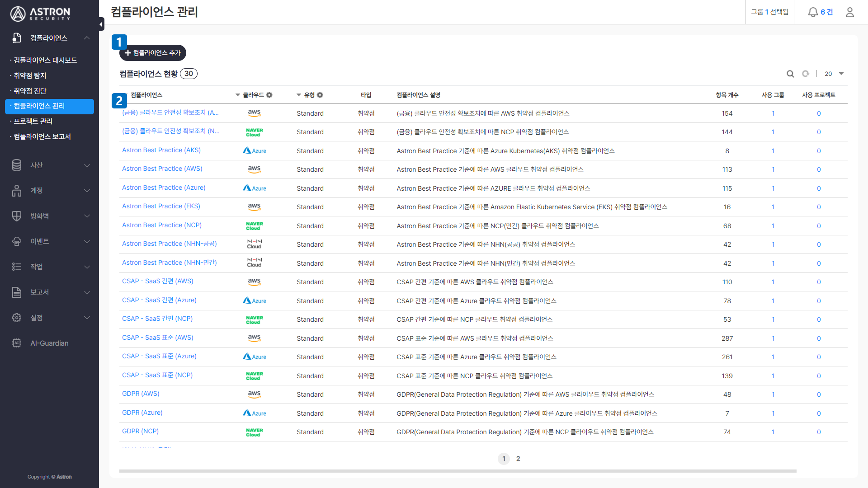The width and height of the screenshot is (868, 488).
Task: Click the 방화벽 shield icon in sidebar
Action: (x=17, y=216)
